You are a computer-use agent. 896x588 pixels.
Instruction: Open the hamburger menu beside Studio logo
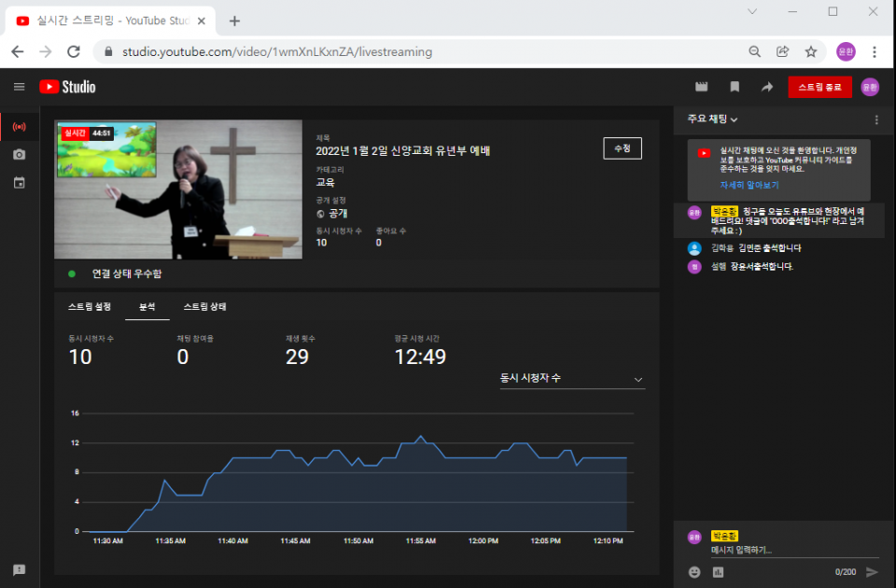click(x=19, y=87)
